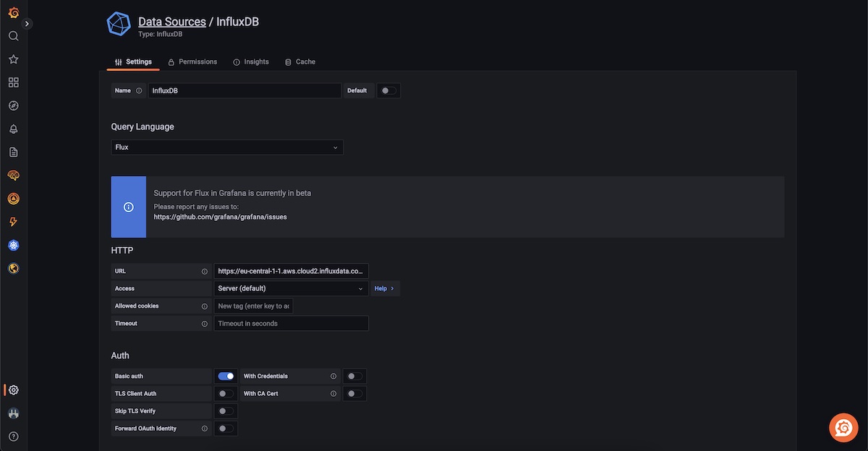This screenshot has height=451, width=868.
Task: Open Alerting bell icon
Action: coord(13,129)
